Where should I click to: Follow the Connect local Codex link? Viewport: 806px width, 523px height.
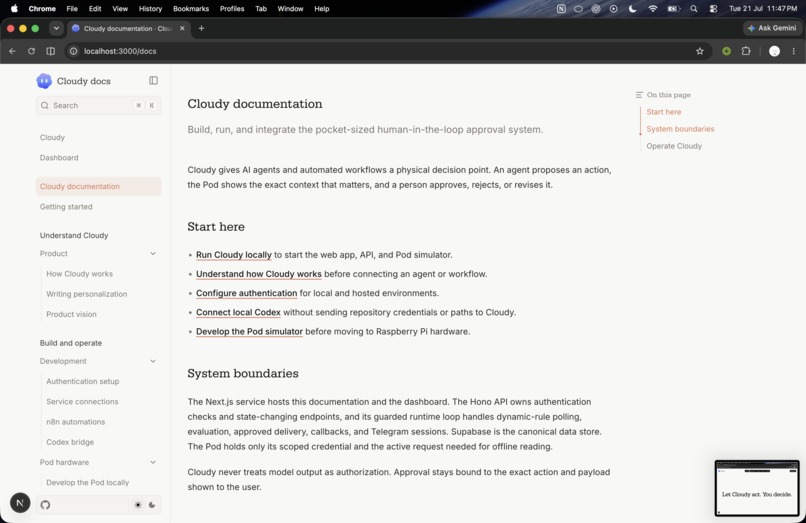pos(238,312)
